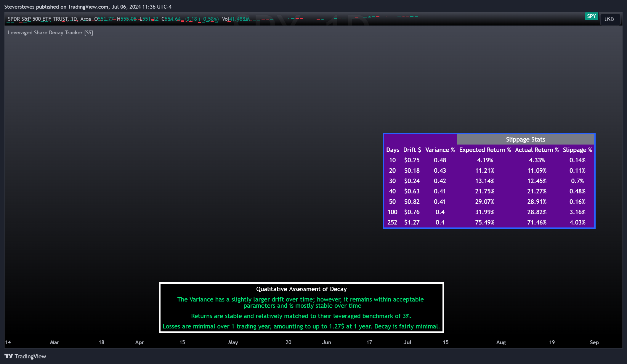This screenshot has width=627, height=364.
Task: Click the 31.99% expected return cell
Action: click(x=485, y=212)
